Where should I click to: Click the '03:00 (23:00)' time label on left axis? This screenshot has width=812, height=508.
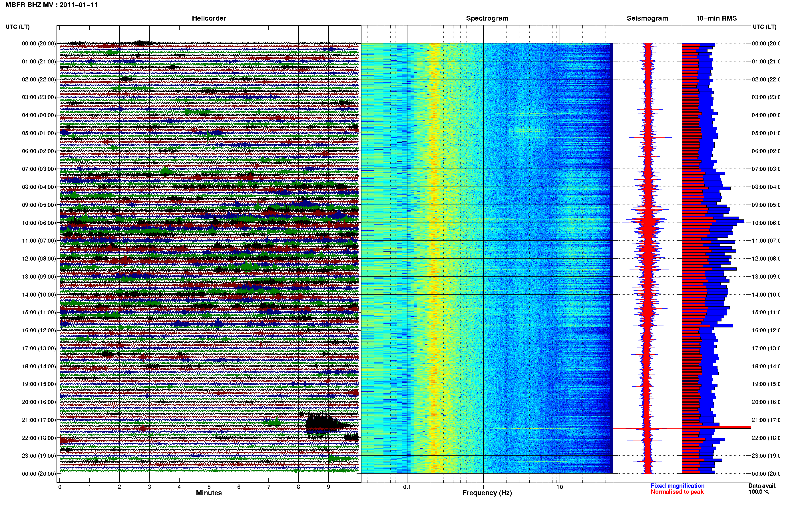tap(39, 97)
